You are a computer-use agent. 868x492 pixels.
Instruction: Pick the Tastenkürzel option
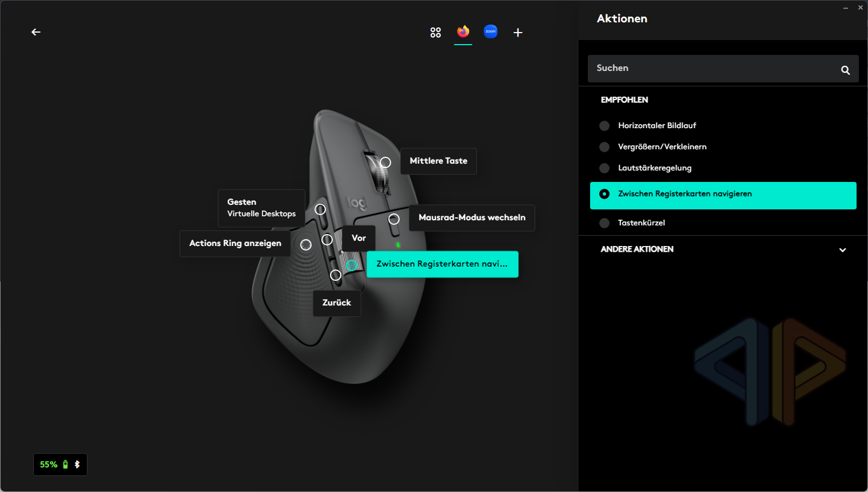604,223
